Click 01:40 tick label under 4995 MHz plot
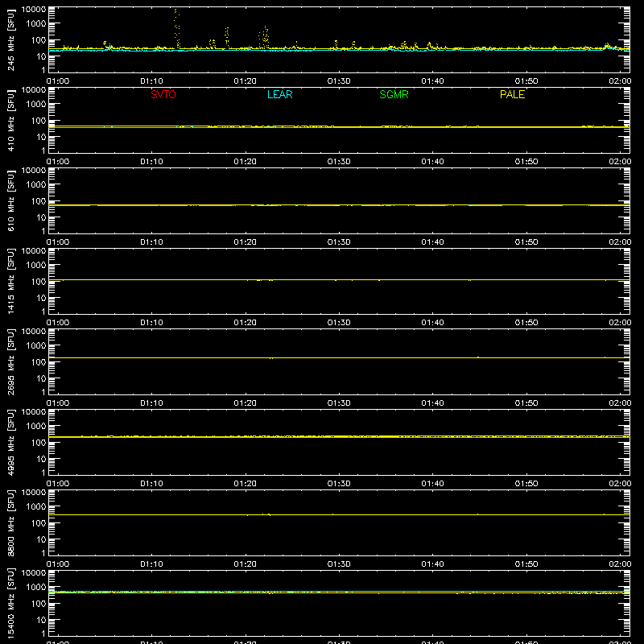644x644 pixels. [x=432, y=484]
